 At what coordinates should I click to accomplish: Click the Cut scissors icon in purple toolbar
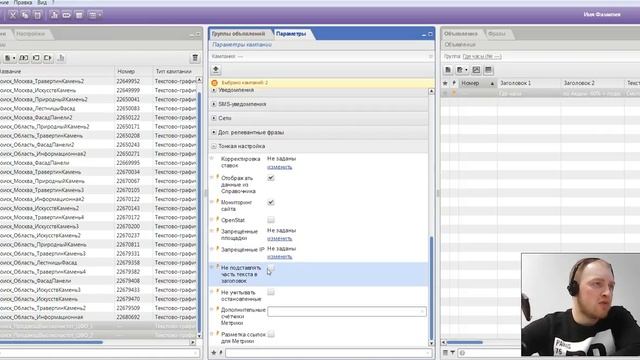tap(13, 15)
